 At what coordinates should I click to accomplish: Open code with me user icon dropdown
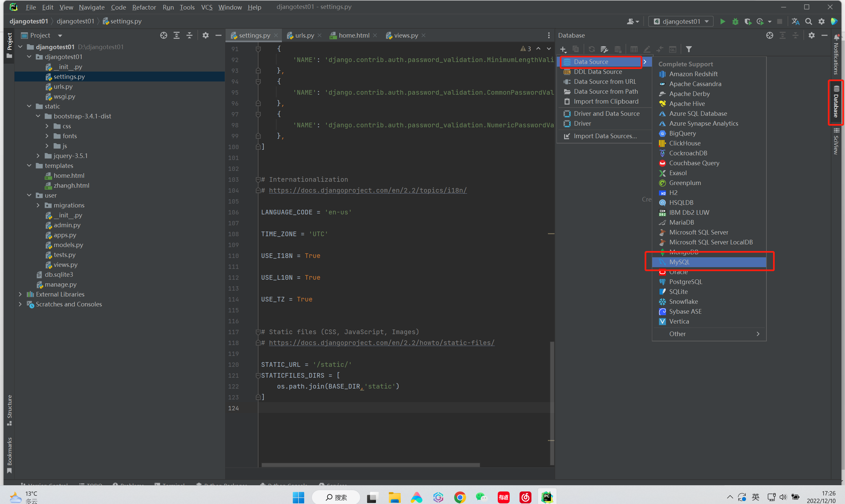click(632, 21)
